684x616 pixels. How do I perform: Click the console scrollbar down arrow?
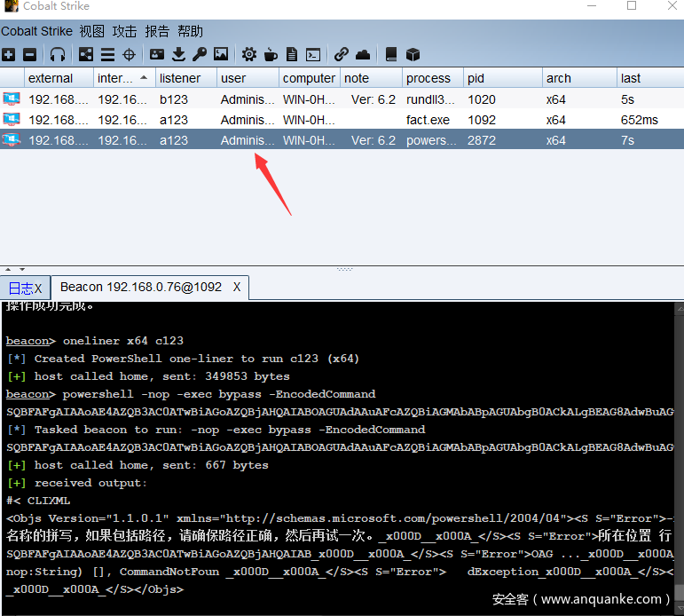tap(680, 609)
